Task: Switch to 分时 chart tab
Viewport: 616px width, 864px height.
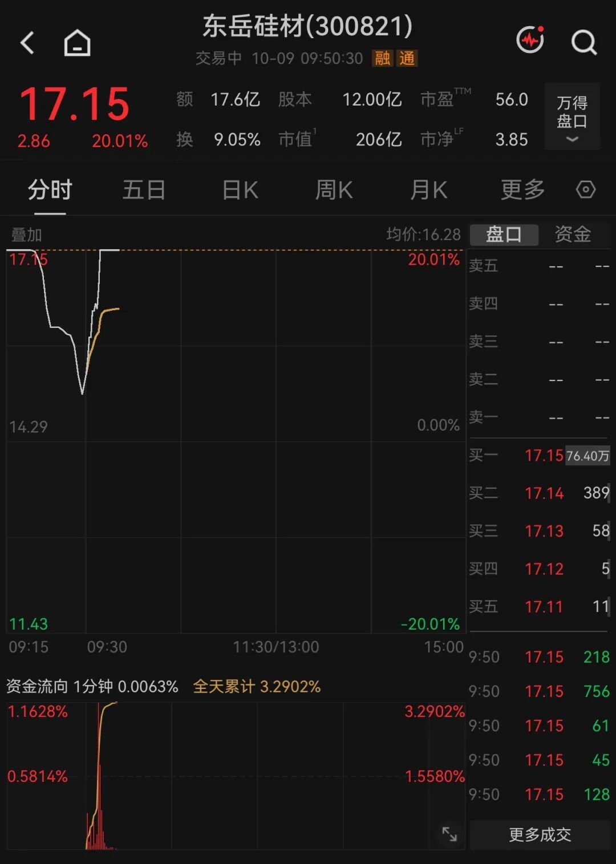Action: tap(50, 189)
